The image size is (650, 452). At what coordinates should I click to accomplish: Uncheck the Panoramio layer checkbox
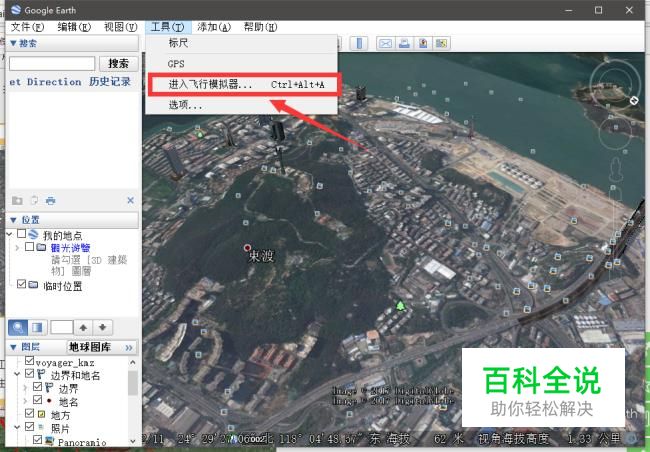[x=37, y=440]
